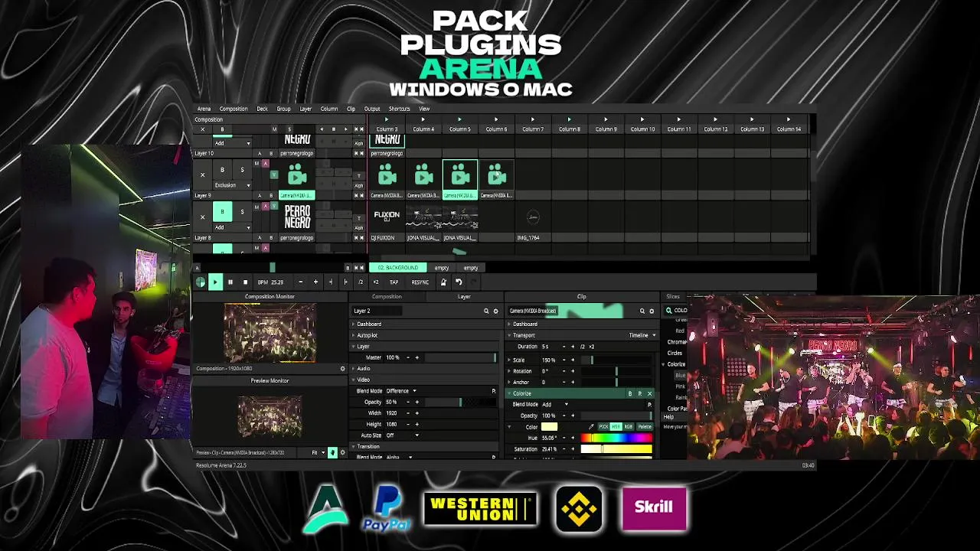Image resolution: width=980 pixels, height=551 pixels.
Task: Trigger the Camera clip in Column 6
Action: point(497,176)
